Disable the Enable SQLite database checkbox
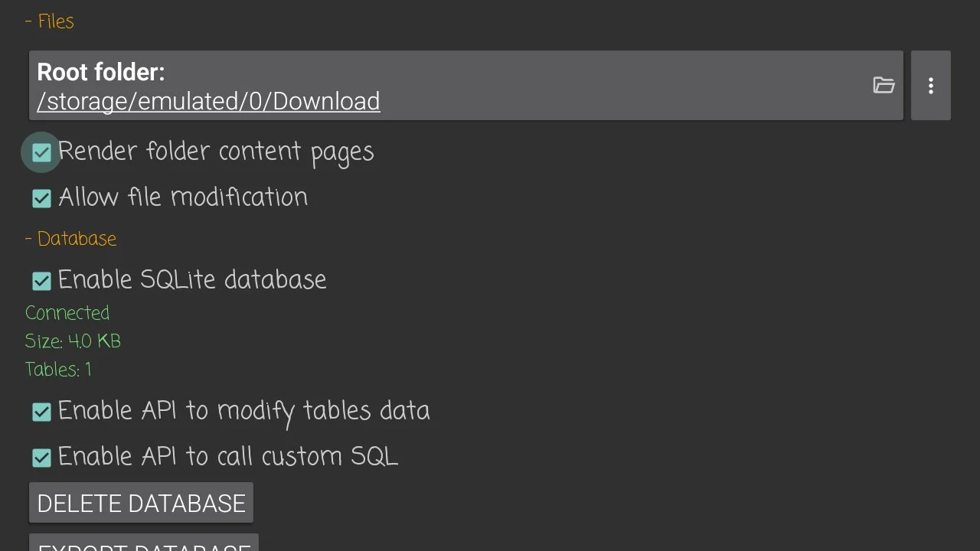The image size is (980, 551). [x=41, y=281]
